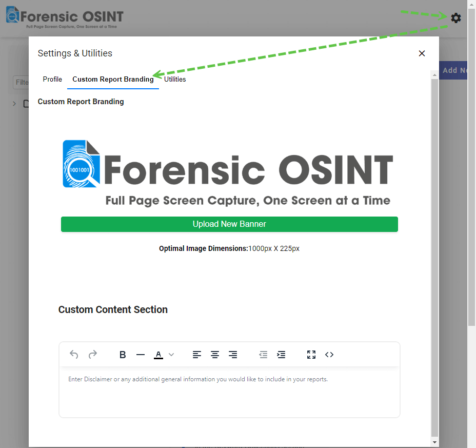Click into the disclaimer text area
Image resolution: width=476 pixels, height=448 pixels.
point(229,392)
